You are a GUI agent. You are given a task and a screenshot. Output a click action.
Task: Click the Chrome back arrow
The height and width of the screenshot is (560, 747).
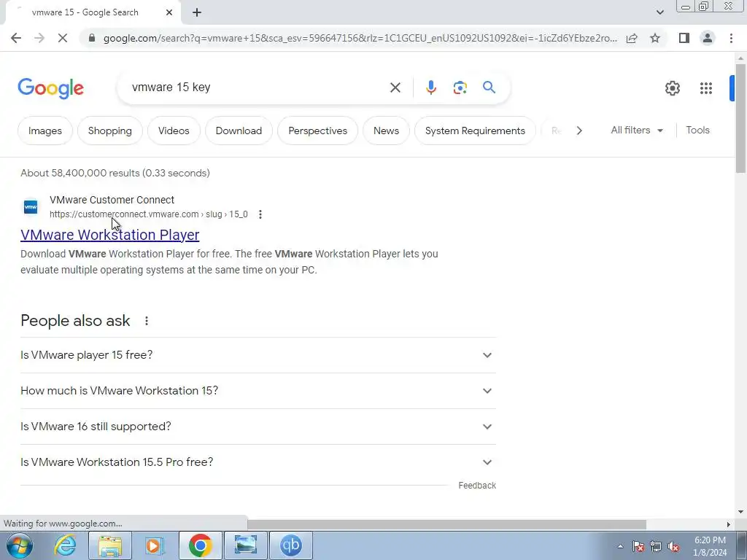pyautogui.click(x=16, y=38)
